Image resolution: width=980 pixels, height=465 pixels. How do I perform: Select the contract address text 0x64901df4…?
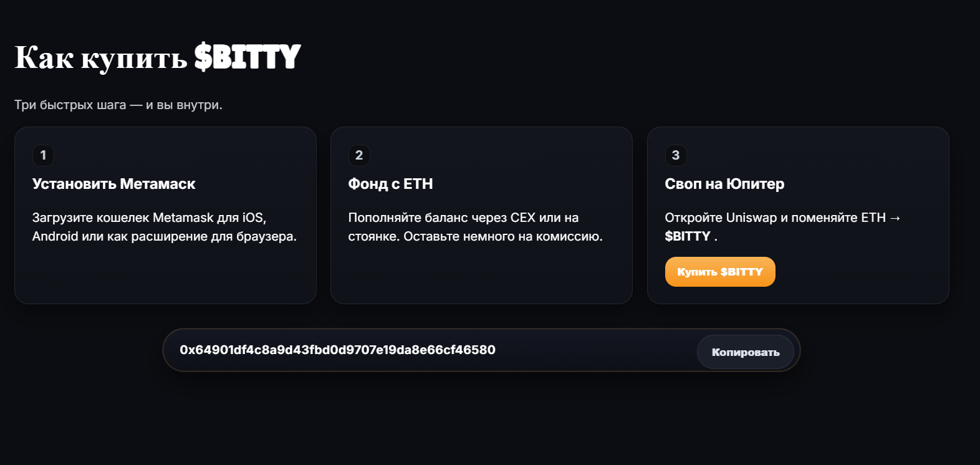(x=337, y=350)
